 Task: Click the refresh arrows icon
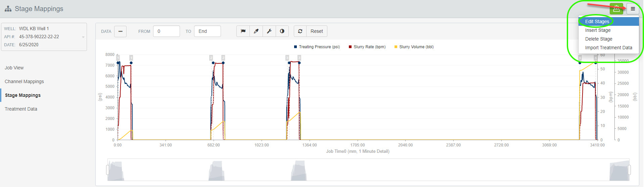300,31
